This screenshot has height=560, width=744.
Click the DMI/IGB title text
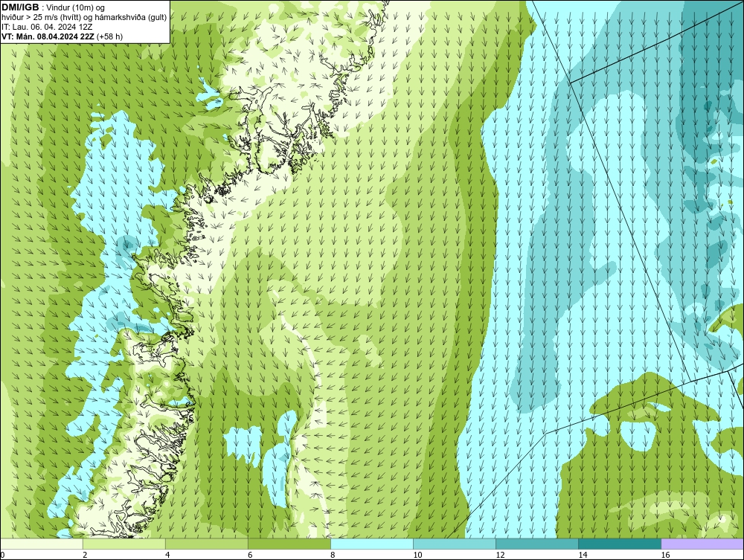[x=20, y=7]
